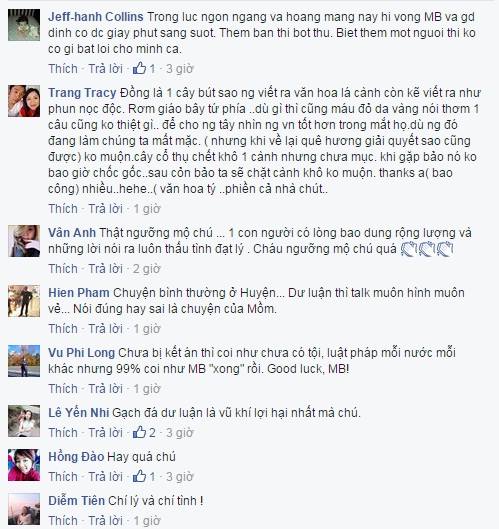Open Trang Tracy profile picture
The height and width of the screenshot is (529, 499).
tap(24, 101)
